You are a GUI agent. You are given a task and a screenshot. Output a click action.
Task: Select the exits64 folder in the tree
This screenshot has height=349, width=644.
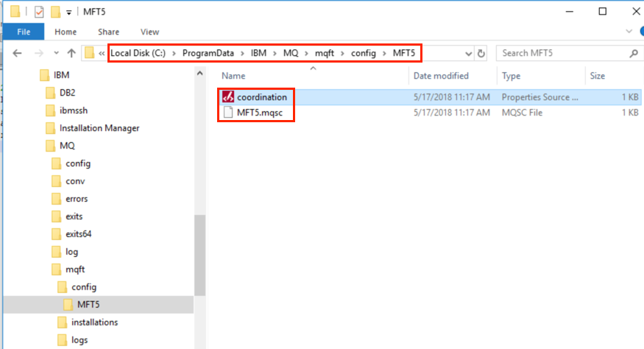(x=79, y=234)
